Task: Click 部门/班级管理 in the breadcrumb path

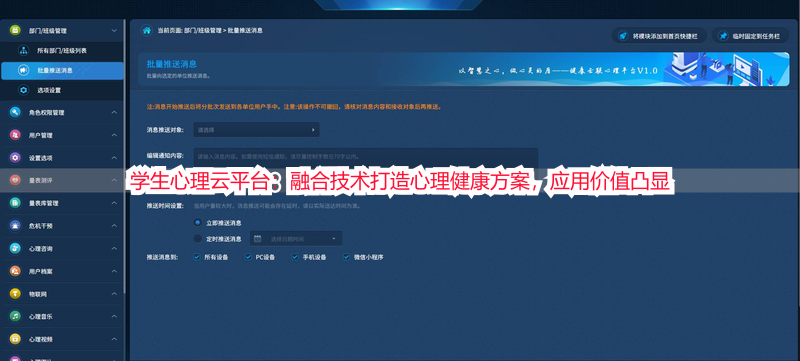Action: coord(203,31)
